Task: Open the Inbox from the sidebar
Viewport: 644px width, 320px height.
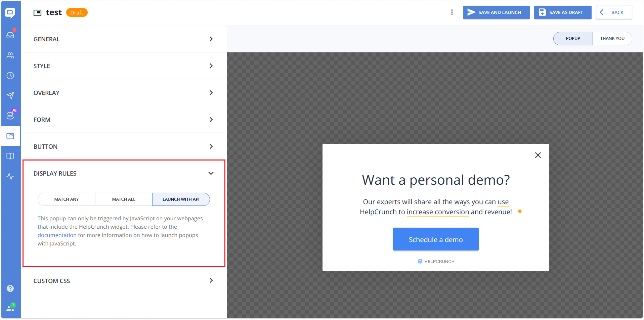Action: [x=10, y=35]
